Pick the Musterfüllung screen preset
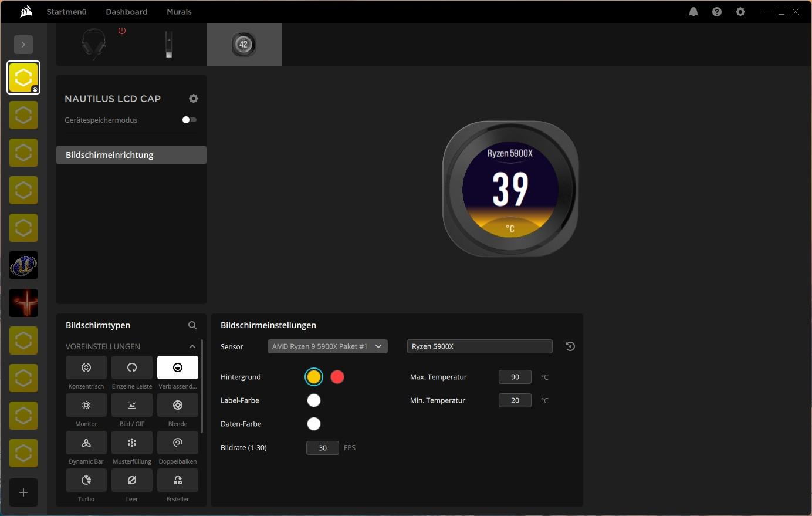The image size is (812, 516). pos(132,443)
